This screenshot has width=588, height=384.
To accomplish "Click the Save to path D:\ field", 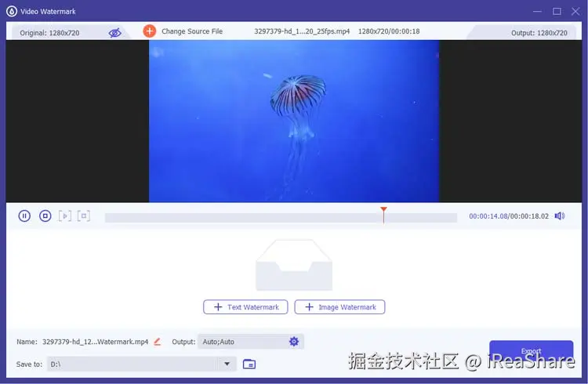I will click(x=141, y=364).
